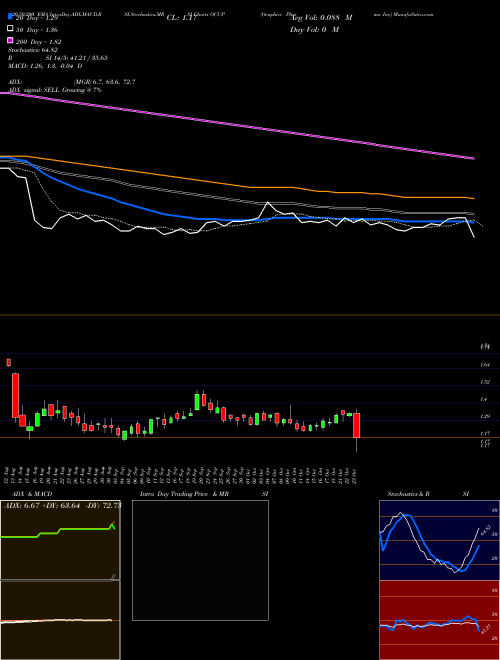Click the peak of white price line mid-chart

[x=268, y=203]
